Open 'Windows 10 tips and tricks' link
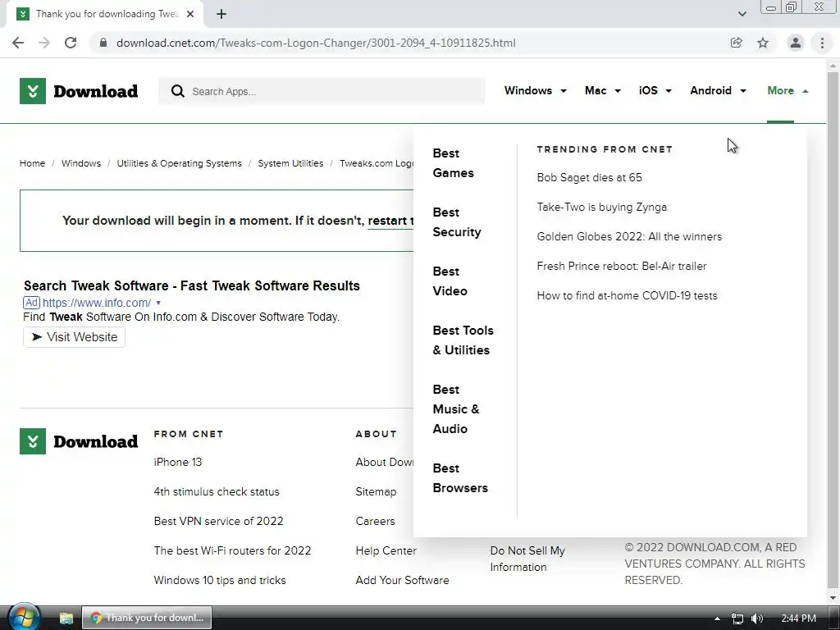Screen dimensions: 840x630 coord(220,580)
